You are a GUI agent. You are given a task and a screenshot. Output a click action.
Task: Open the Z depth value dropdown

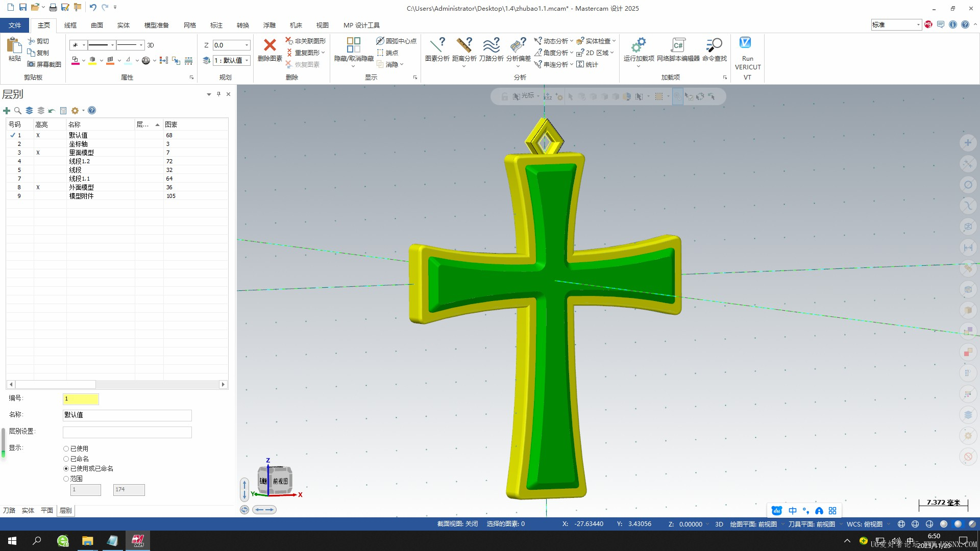click(x=247, y=45)
